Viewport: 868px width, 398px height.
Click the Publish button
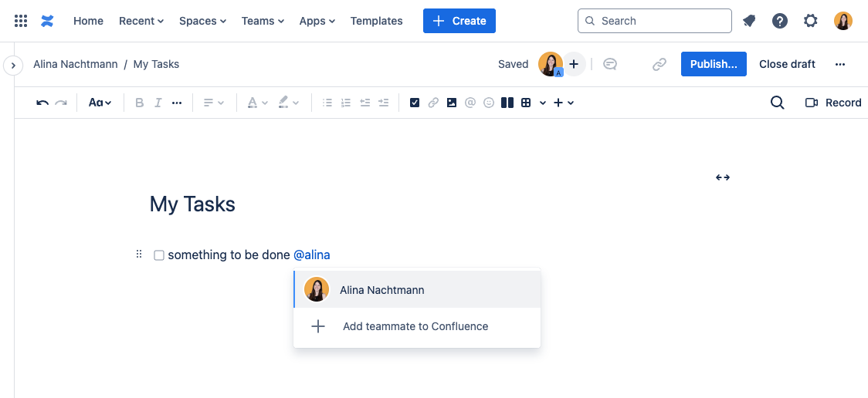714,64
